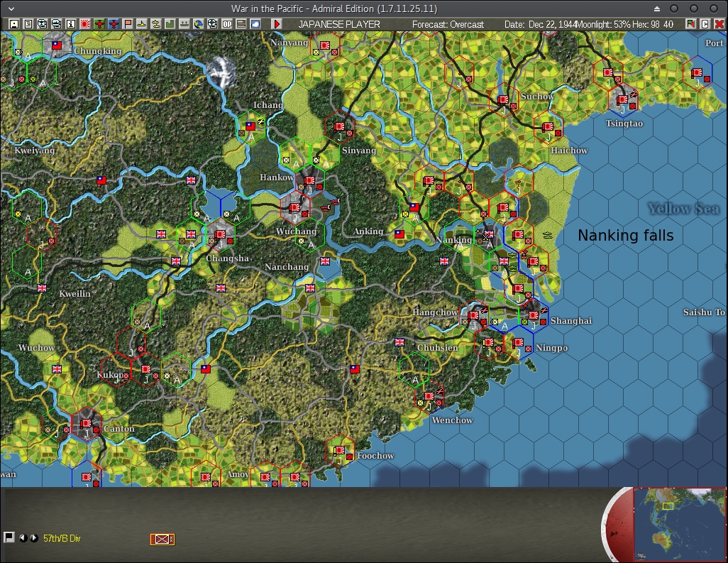Click the Tsingtao base hex
The image size is (728, 563).
[x=622, y=100]
